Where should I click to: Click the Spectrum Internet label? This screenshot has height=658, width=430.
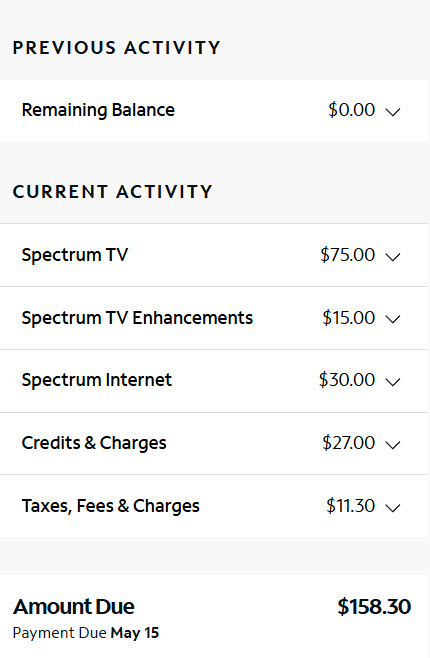(96, 380)
